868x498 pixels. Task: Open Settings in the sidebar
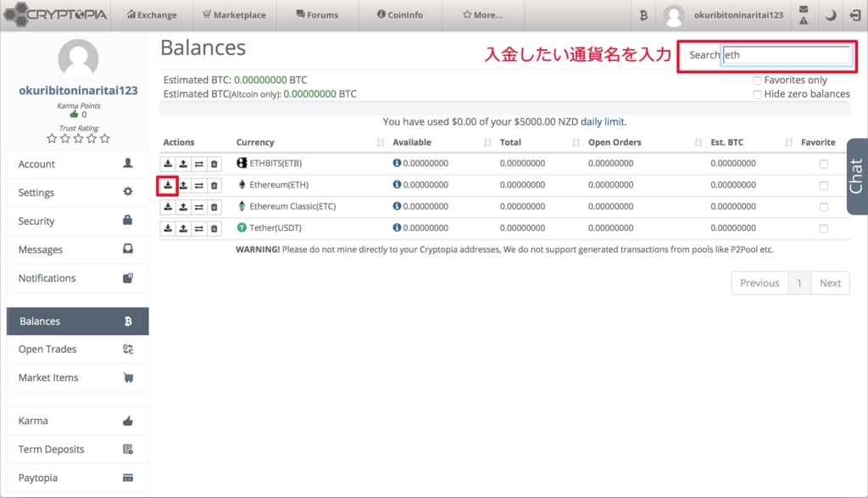(x=77, y=193)
